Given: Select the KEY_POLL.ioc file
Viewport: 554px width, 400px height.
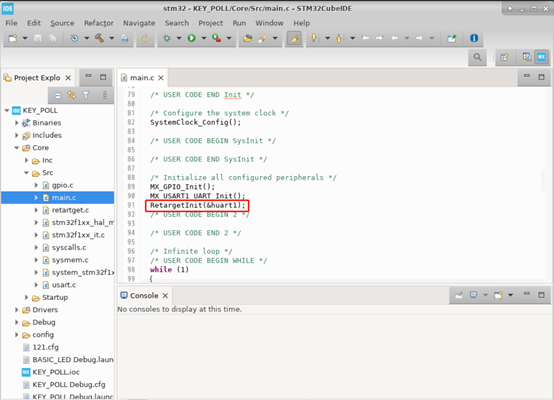Looking at the screenshot, I should pos(56,372).
